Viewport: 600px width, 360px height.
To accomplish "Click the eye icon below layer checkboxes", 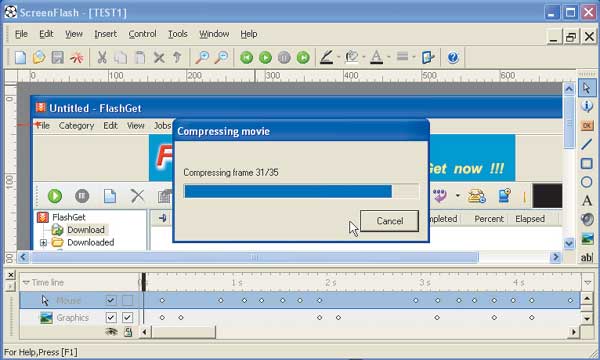I will (x=111, y=332).
